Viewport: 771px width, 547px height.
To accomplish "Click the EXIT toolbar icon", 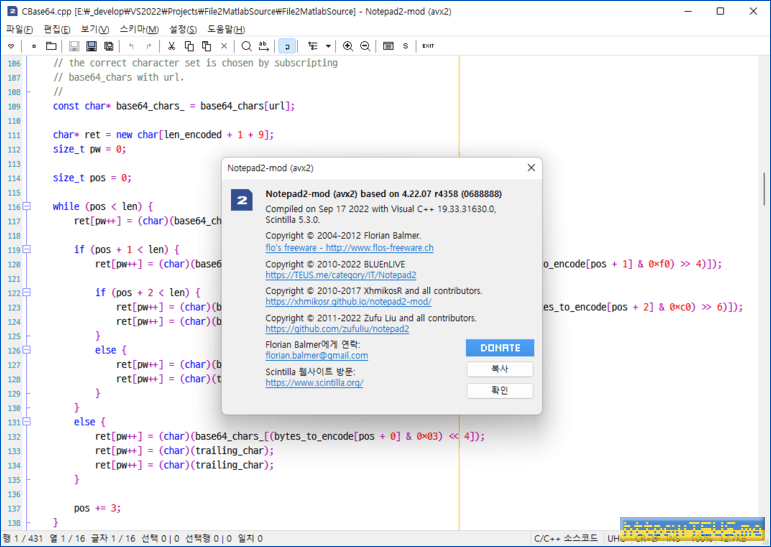I will (x=428, y=46).
